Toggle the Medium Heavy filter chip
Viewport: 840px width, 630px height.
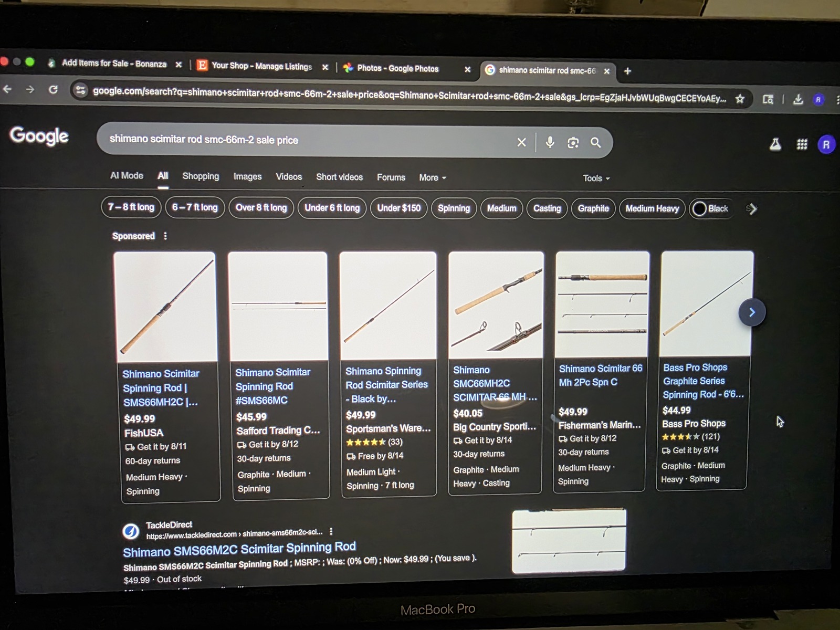(x=652, y=208)
